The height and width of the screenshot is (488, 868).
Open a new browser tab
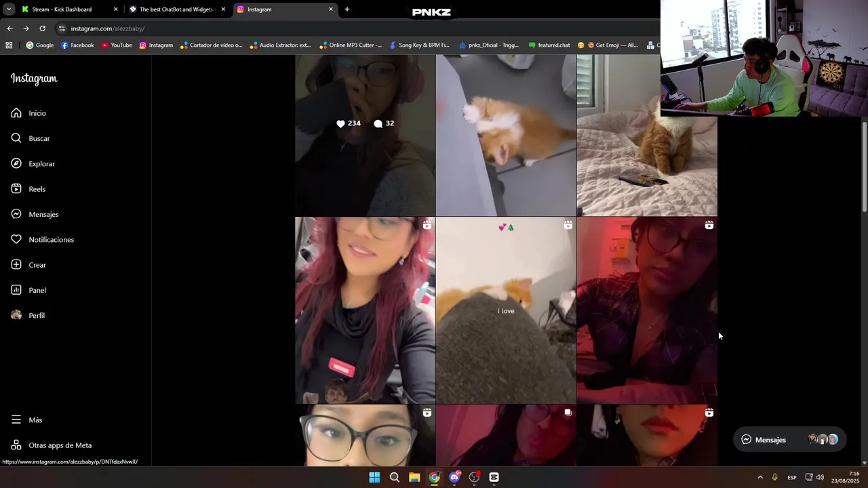click(347, 9)
